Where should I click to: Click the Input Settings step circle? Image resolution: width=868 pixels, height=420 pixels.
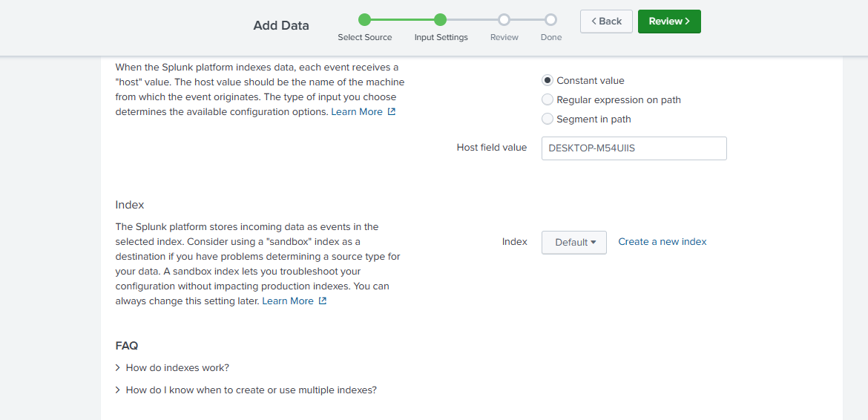[440, 20]
